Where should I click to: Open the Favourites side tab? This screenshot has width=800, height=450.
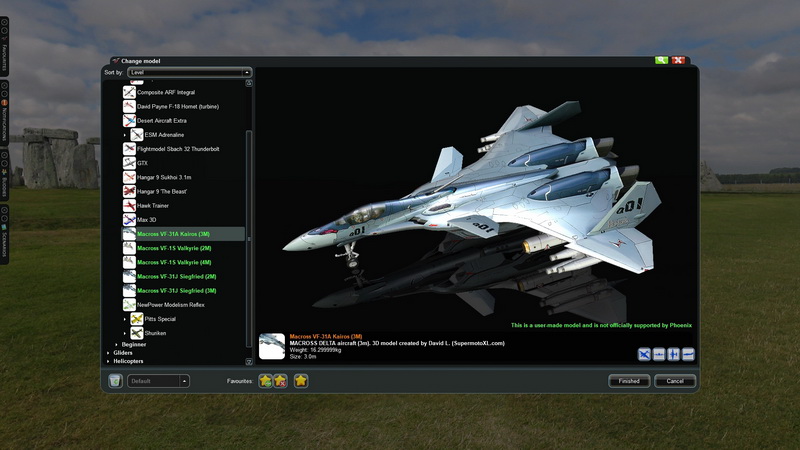click(x=4, y=47)
